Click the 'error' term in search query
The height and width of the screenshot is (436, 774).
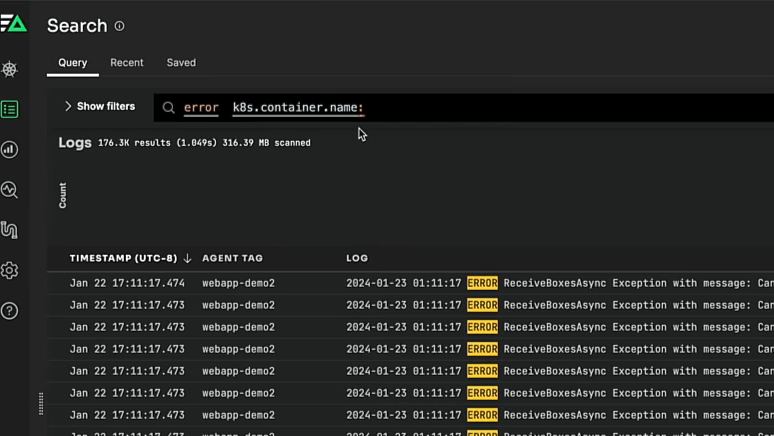[x=201, y=108]
